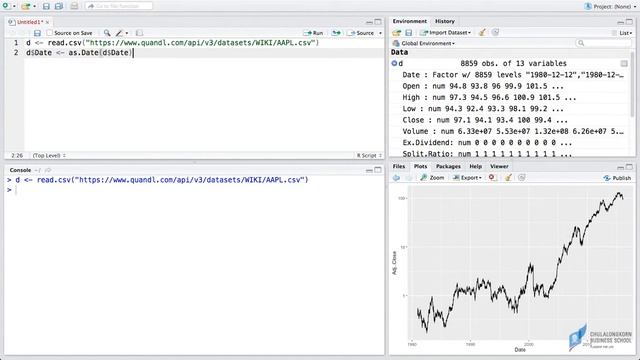Open the code tools dropdown arrow
640x360 pixels.
pyautogui.click(x=127, y=33)
